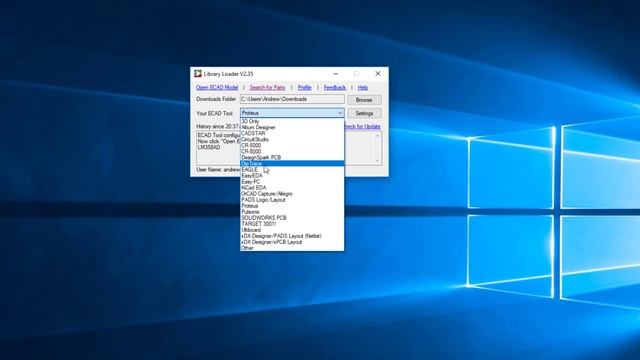This screenshot has height=360, width=640.
Task: Select 'Altium Designer' from the list
Action: click(x=292, y=127)
